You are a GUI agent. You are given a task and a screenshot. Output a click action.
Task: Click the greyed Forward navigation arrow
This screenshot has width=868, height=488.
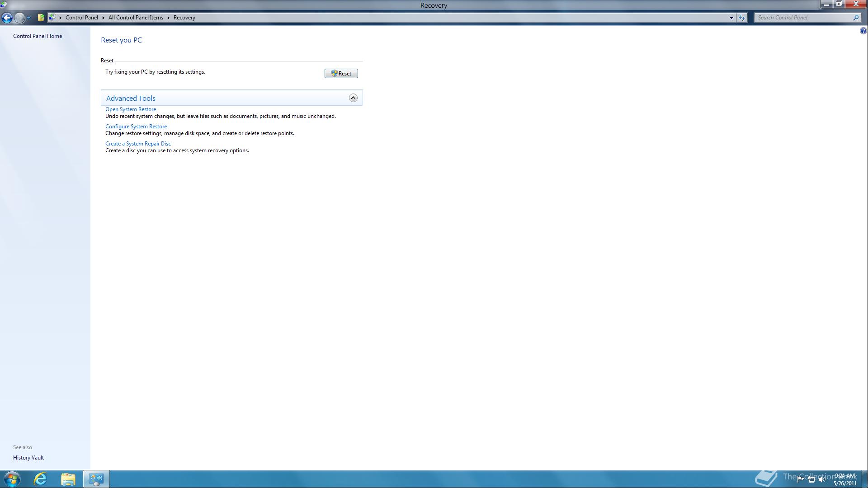point(19,18)
